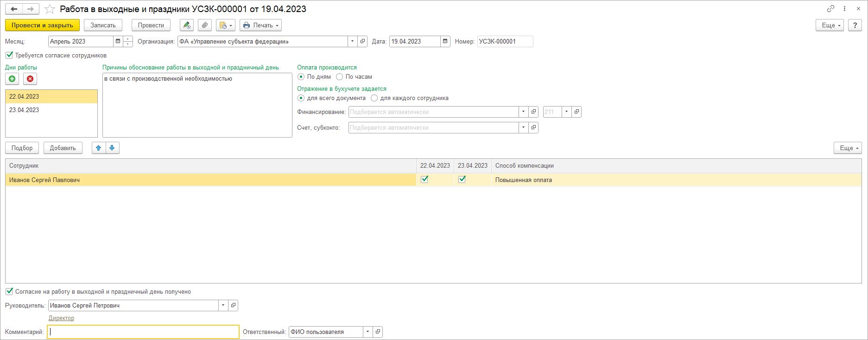The height and width of the screenshot is (340, 868).
Task: Click Провести button
Action: pos(151,25)
